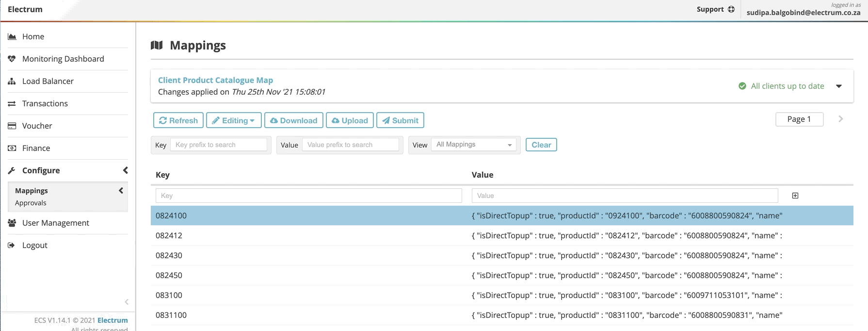The image size is (868, 331).
Task: Open the All Mappings view dropdown
Action: 473,145
